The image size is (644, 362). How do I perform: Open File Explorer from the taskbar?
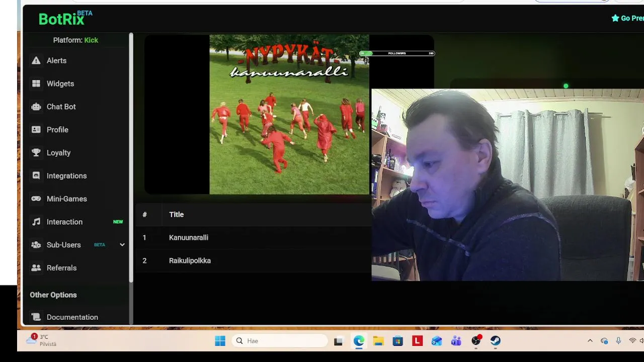(x=378, y=341)
